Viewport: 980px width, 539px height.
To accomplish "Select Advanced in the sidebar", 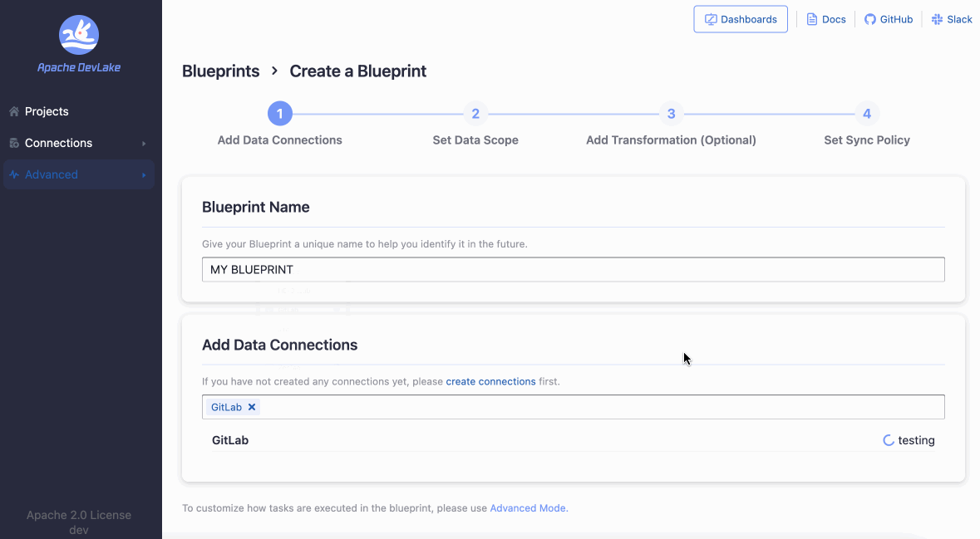I will pyautogui.click(x=79, y=175).
